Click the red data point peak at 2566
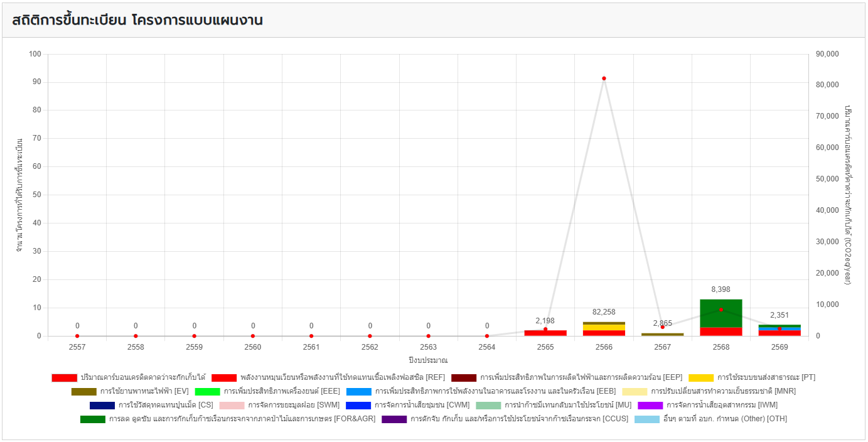The height and width of the screenshot is (442, 868). 604,78
